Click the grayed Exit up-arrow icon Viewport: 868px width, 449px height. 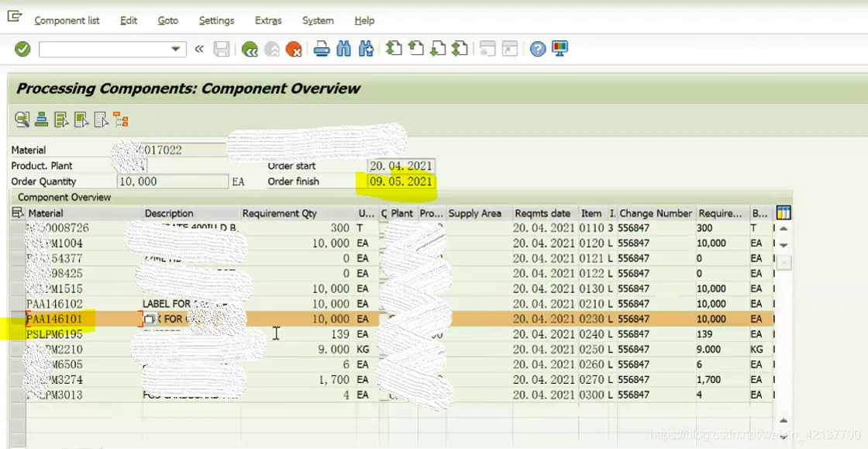pyautogui.click(x=272, y=50)
